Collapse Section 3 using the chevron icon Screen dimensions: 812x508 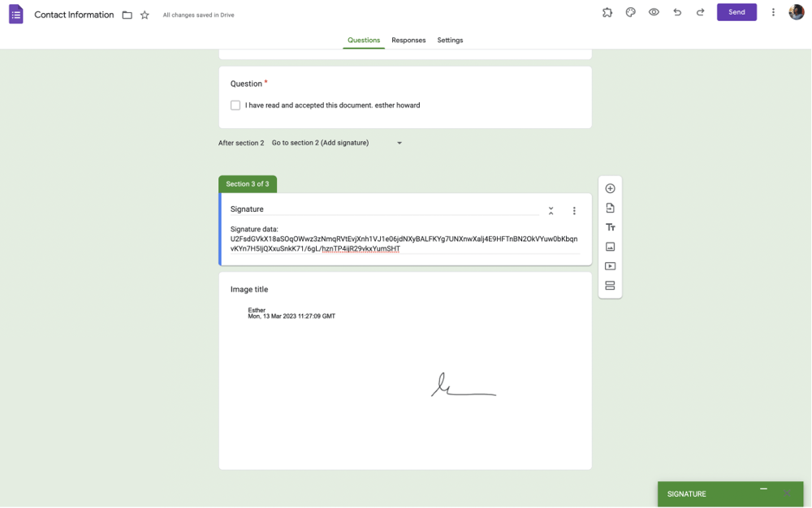coord(551,210)
